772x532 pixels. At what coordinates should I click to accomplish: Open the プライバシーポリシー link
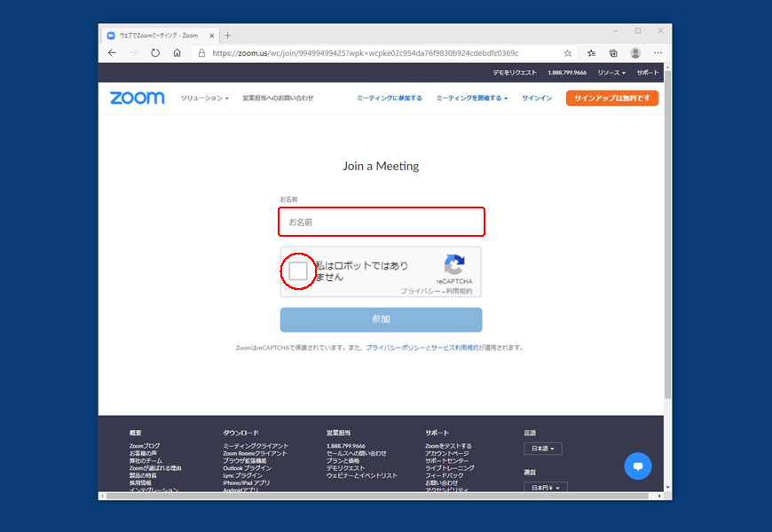(396, 348)
